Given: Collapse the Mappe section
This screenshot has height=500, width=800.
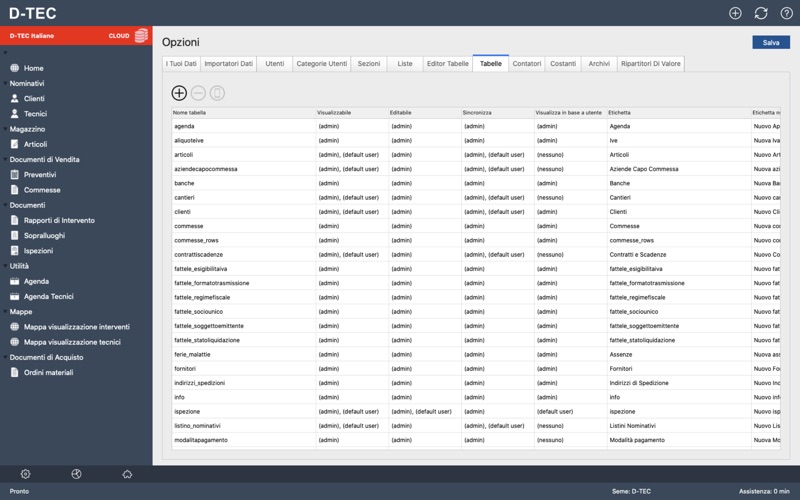Looking at the screenshot, I should point(5,312).
